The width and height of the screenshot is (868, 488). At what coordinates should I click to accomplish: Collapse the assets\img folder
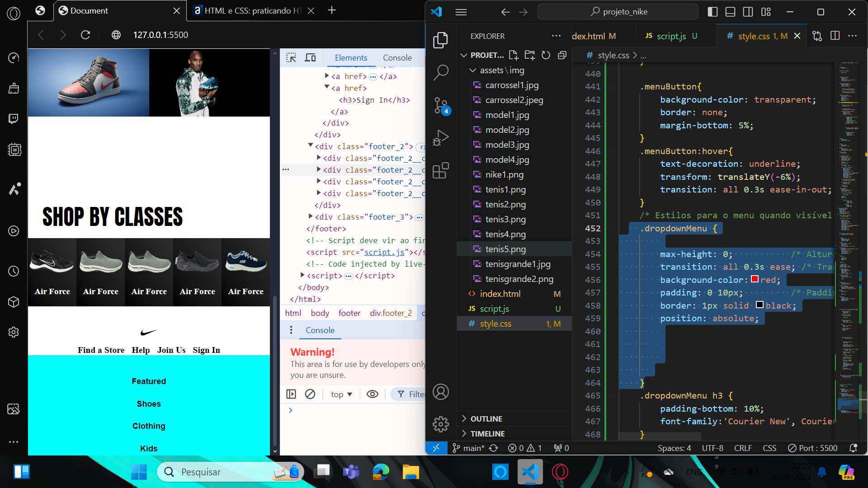click(472, 70)
